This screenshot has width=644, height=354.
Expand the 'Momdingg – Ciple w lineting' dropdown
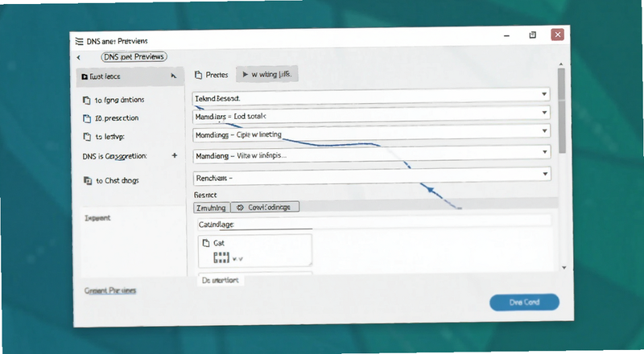[x=545, y=131]
